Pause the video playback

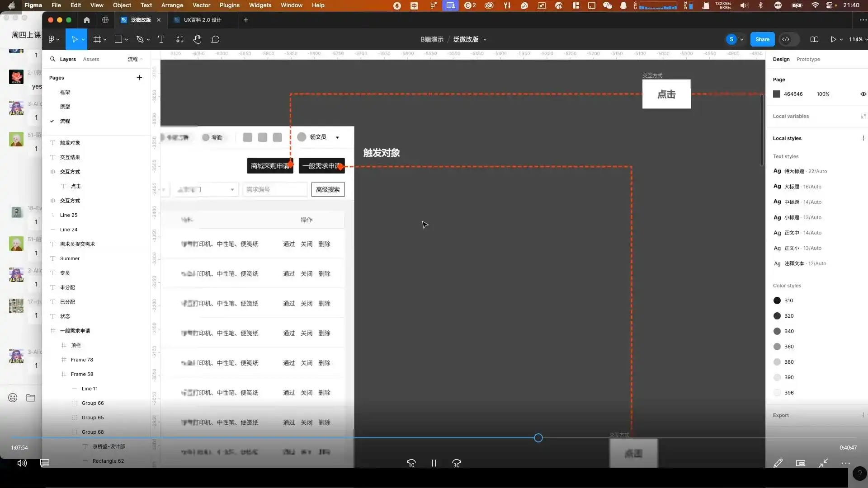click(434, 463)
